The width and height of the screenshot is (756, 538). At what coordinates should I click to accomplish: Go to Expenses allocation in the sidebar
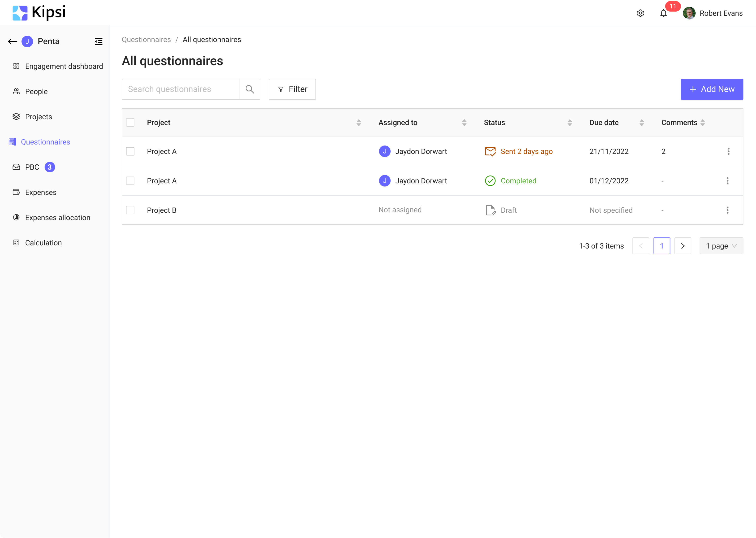tap(58, 218)
